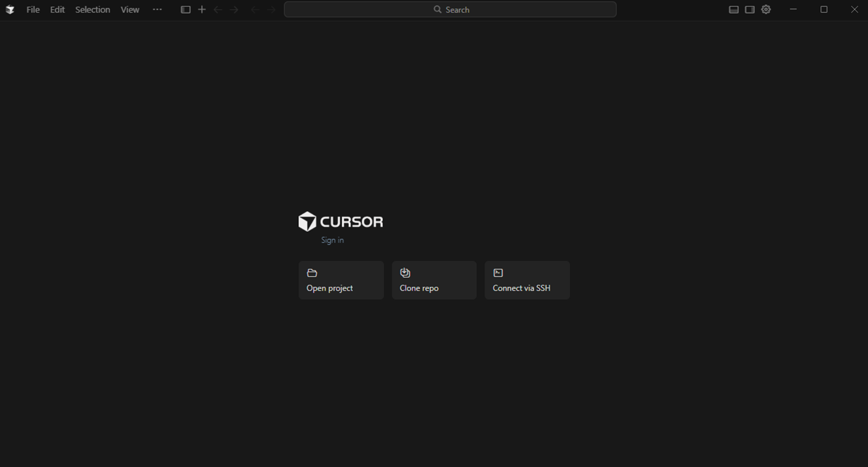Toggle the primary sidebar visibility
This screenshot has width=868, height=467.
185,9
